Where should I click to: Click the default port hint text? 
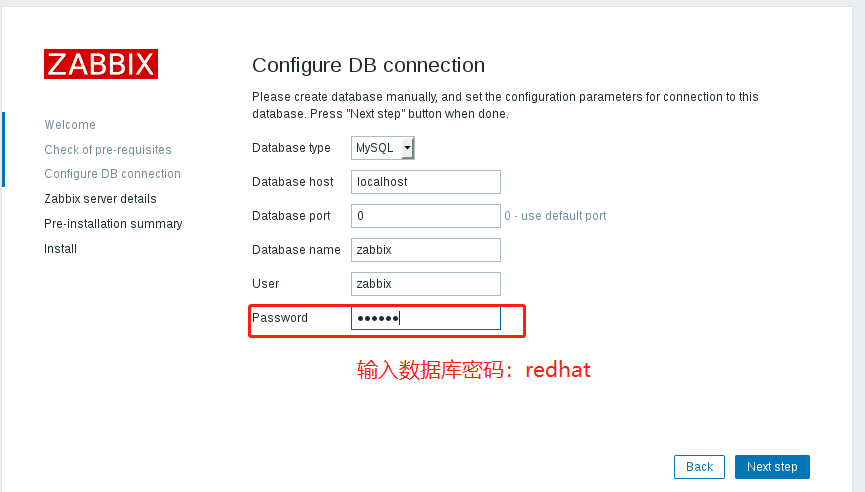click(x=555, y=216)
